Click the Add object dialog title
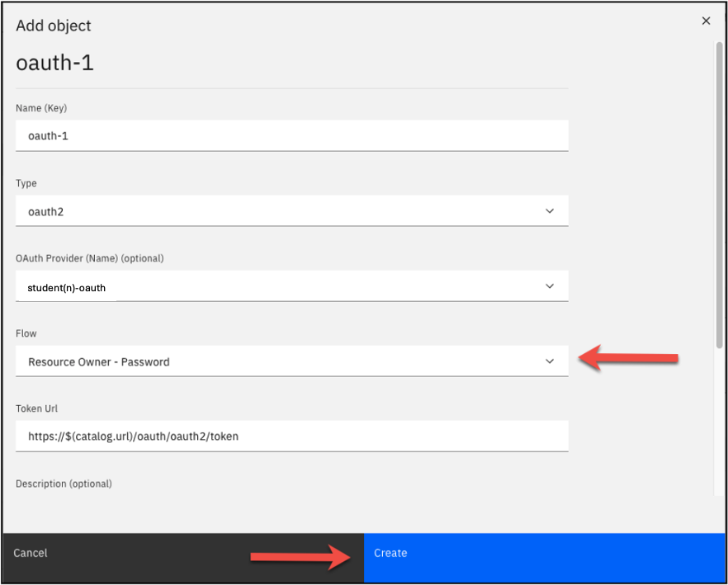The width and height of the screenshot is (728, 585). pyautogui.click(x=54, y=26)
